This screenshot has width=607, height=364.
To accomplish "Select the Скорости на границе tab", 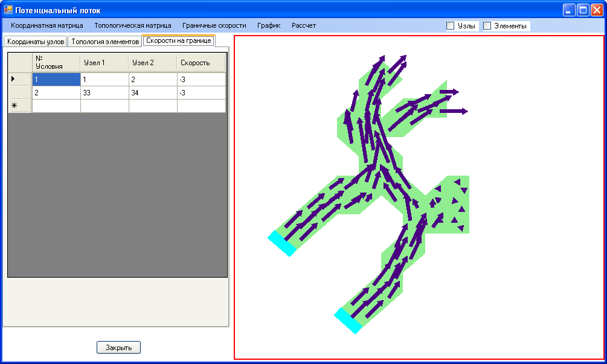I will [178, 40].
